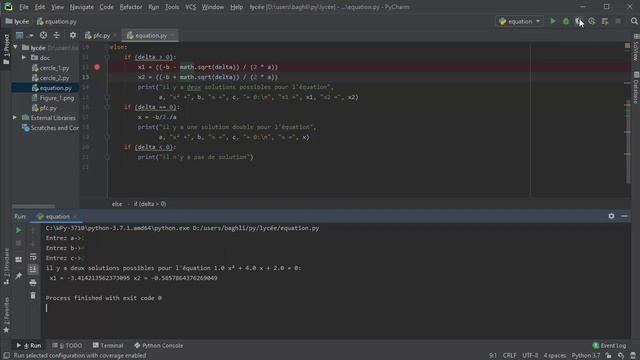Open the Navigate menu
Viewport: 640px width, 360px height.
(82, 7)
